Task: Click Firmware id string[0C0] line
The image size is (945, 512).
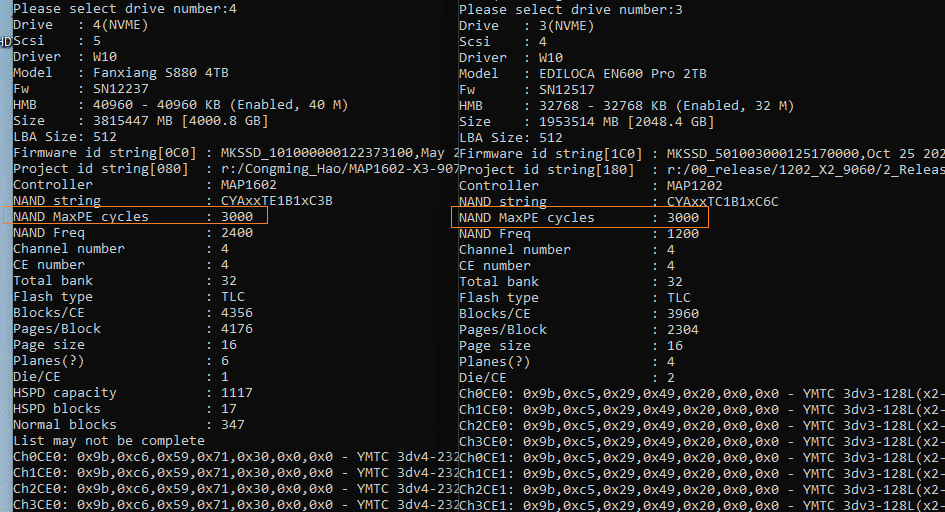Action: [x=236, y=153]
